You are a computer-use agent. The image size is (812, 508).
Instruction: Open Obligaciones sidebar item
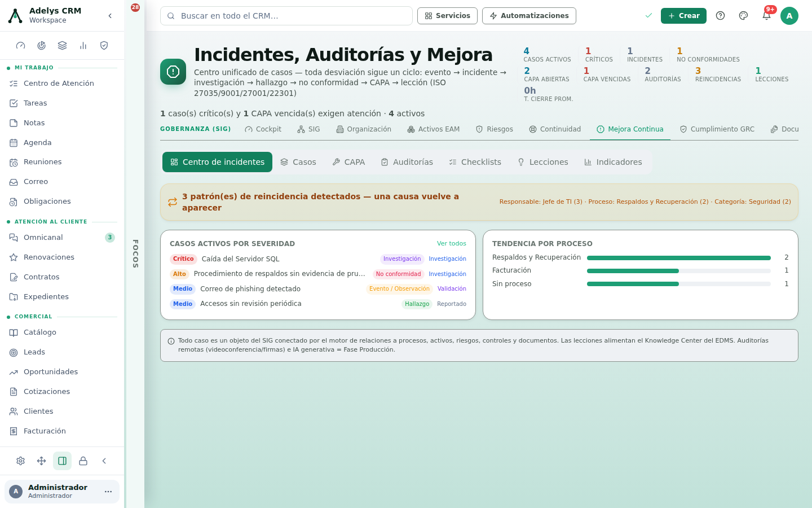(x=62, y=202)
